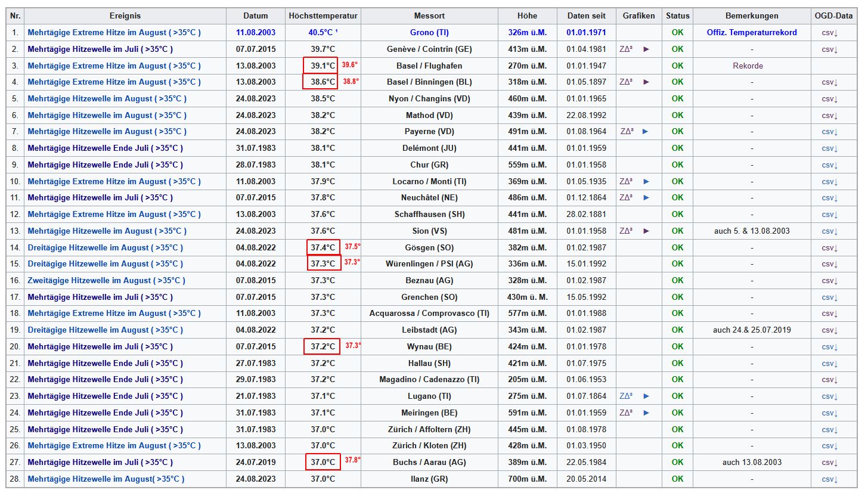Screen dimensions: 868x493
Task: Download csv data for Grenchen (SO) row
Action: 830,297
